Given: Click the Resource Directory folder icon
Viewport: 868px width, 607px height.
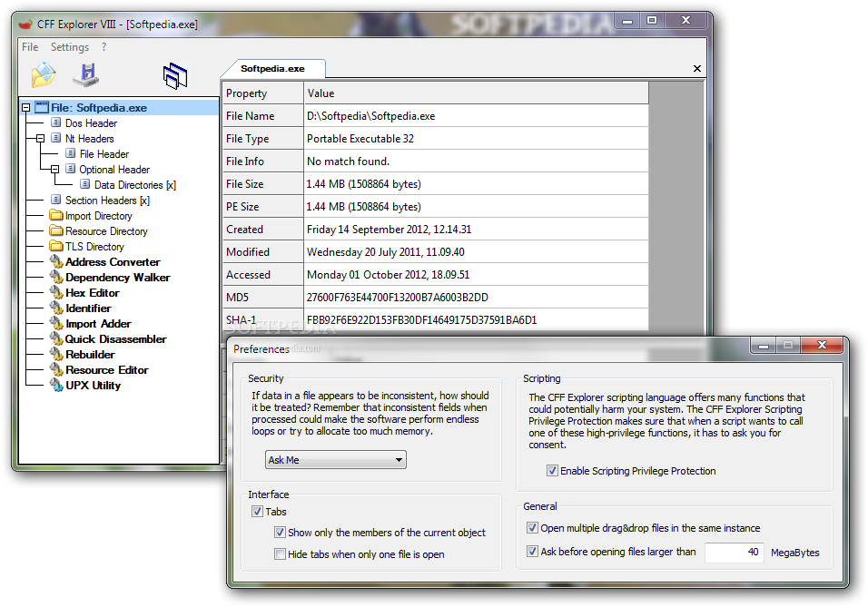Looking at the screenshot, I should (x=56, y=230).
